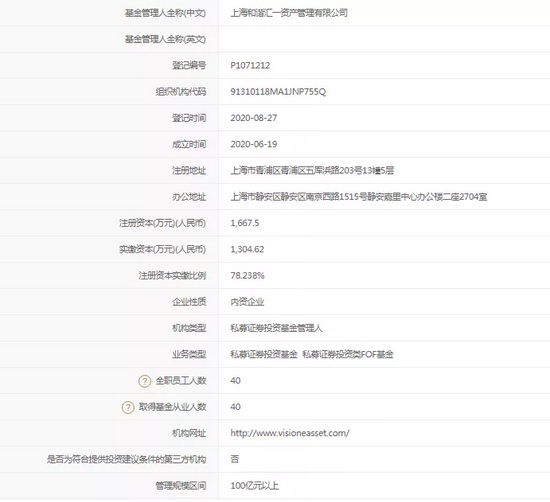The image size is (550, 502).
Task: Click the 40 value for 全职员工人数
Action: pos(235,381)
